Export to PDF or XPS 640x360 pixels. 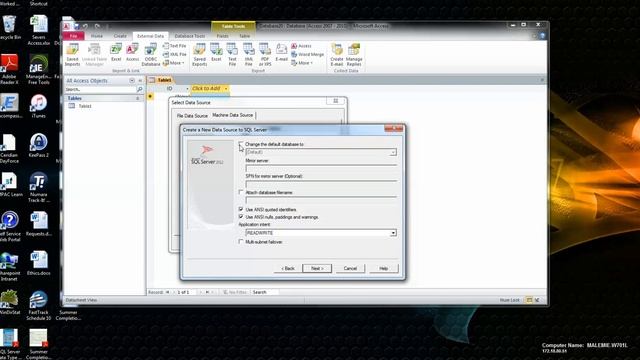pyautogui.click(x=265, y=55)
